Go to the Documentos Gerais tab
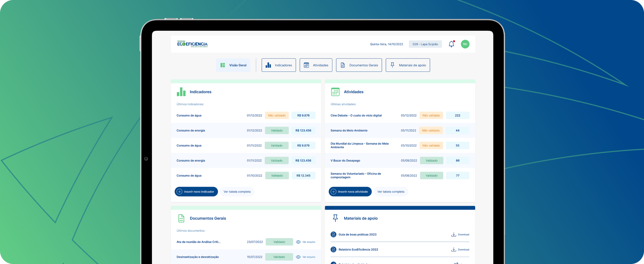 point(359,65)
